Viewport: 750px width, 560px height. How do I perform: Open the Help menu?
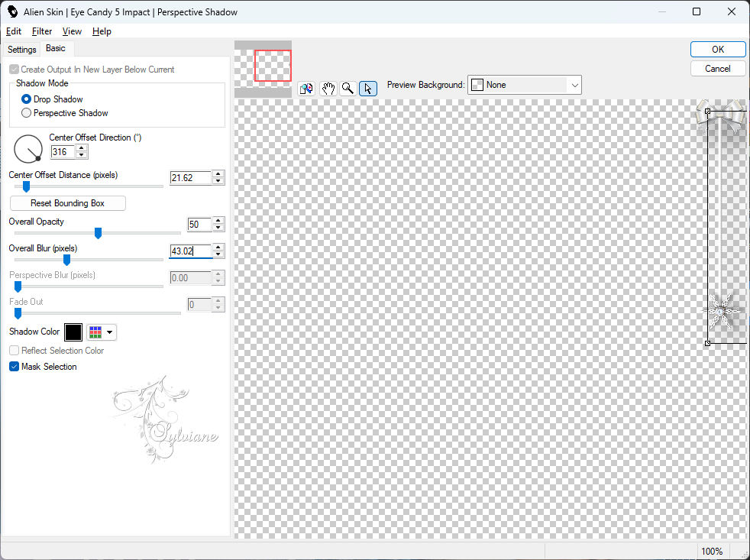coord(102,31)
